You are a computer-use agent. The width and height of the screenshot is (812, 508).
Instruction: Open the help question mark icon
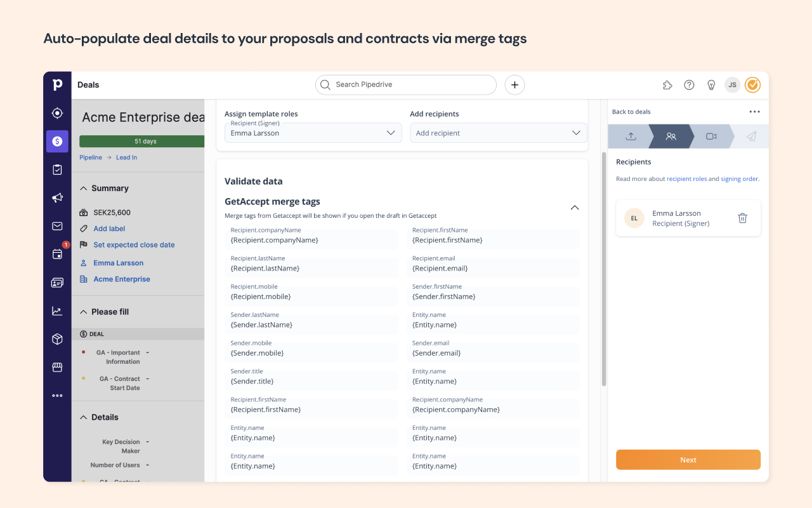coord(689,84)
